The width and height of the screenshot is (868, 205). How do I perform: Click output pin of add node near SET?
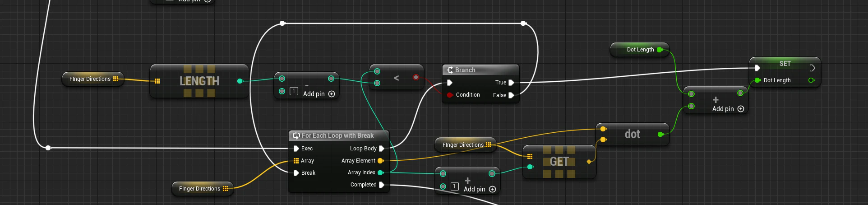point(740,93)
